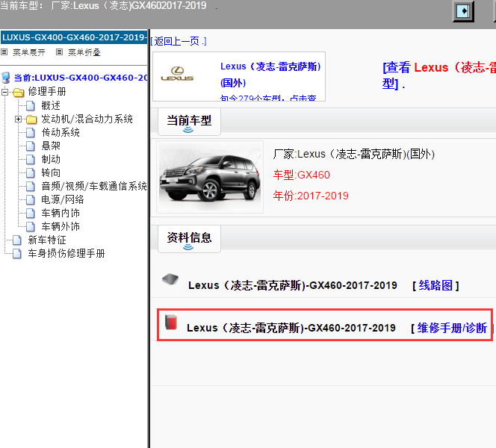Image resolution: width=496 pixels, height=448 pixels.
Task: Open the Lexus（凌志-雷克萨斯）(国外) link
Action: pos(270,75)
